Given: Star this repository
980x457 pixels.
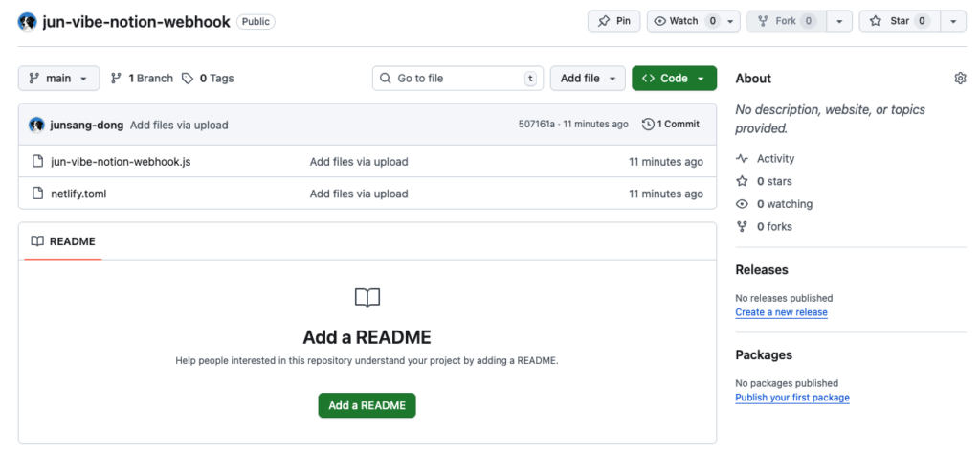Looking at the screenshot, I should pyautogui.click(x=900, y=21).
